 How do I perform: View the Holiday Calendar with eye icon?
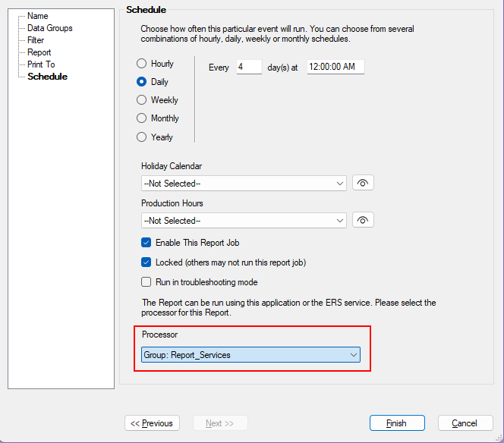pos(363,183)
